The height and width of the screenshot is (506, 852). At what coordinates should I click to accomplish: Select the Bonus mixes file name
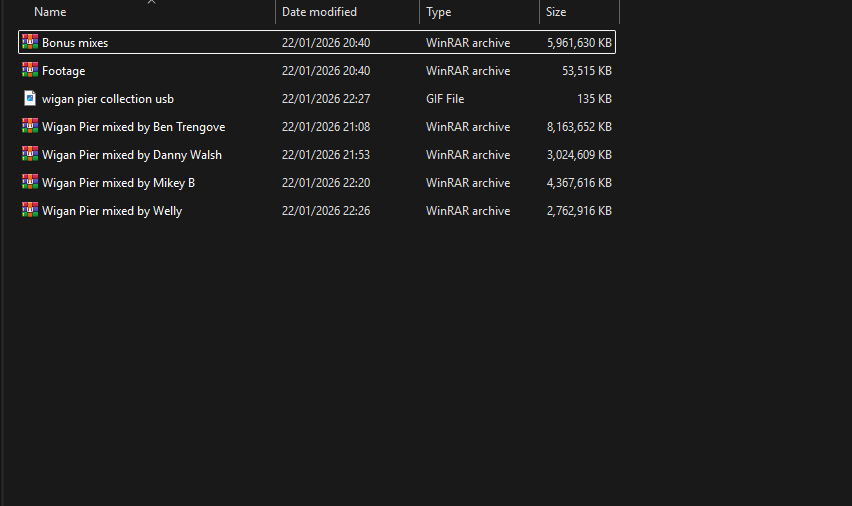75,43
